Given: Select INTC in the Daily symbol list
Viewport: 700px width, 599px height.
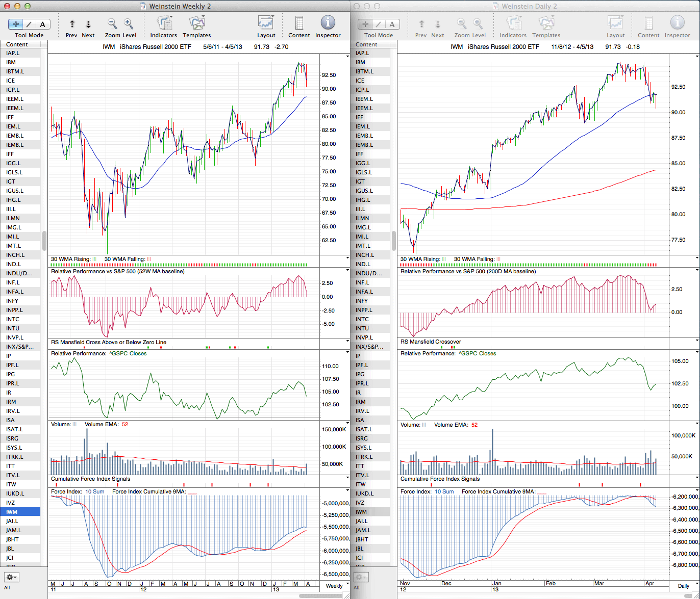Looking at the screenshot, I should (x=362, y=319).
